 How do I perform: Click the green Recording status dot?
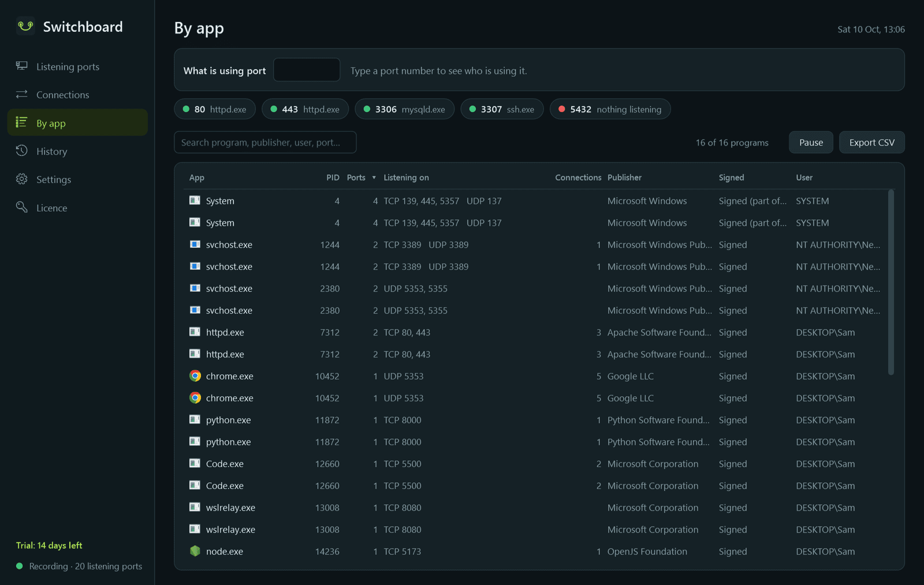[20, 566]
